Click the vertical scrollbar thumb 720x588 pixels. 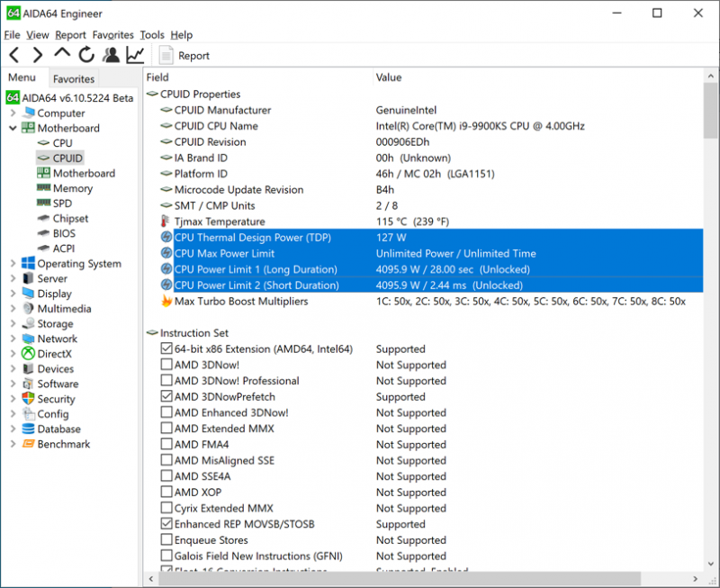(710, 111)
